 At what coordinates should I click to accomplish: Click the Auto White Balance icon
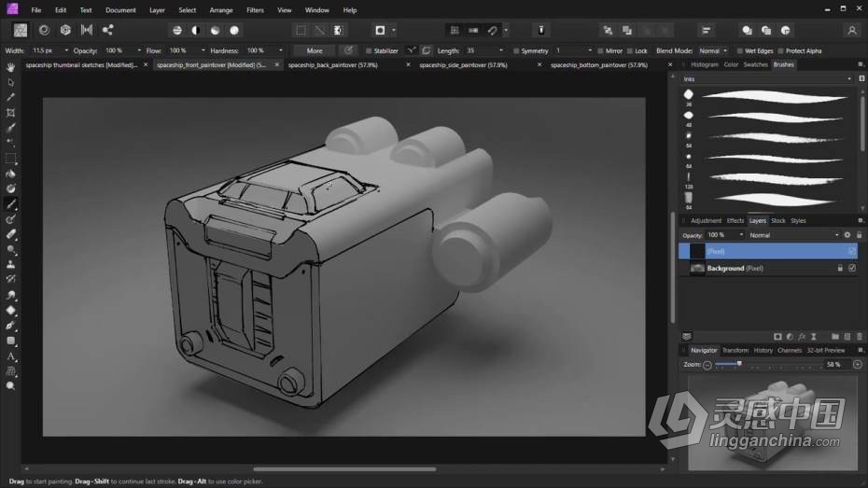[234, 31]
